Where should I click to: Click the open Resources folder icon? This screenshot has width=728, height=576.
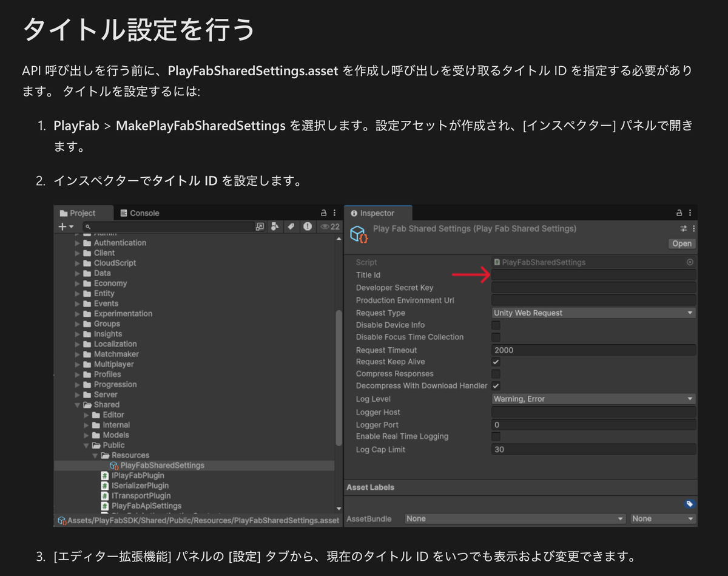click(105, 455)
